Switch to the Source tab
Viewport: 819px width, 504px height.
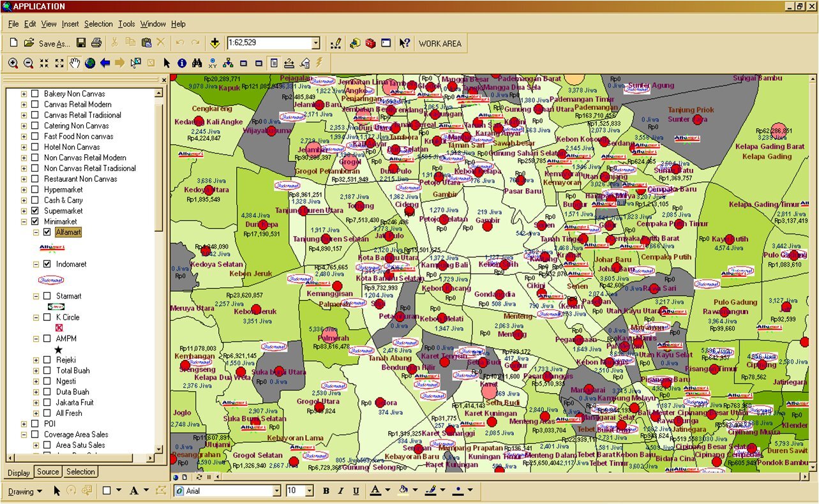click(x=48, y=472)
